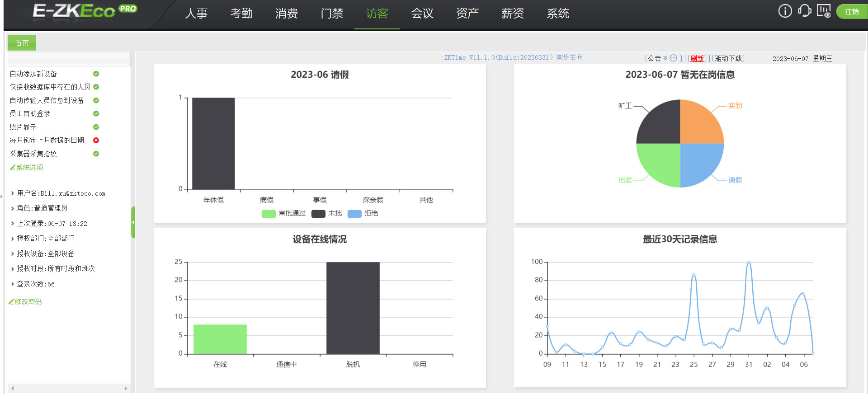Toggle status of 自动添加新设备
Image resolution: width=868 pixels, height=394 pixels.
coord(96,74)
